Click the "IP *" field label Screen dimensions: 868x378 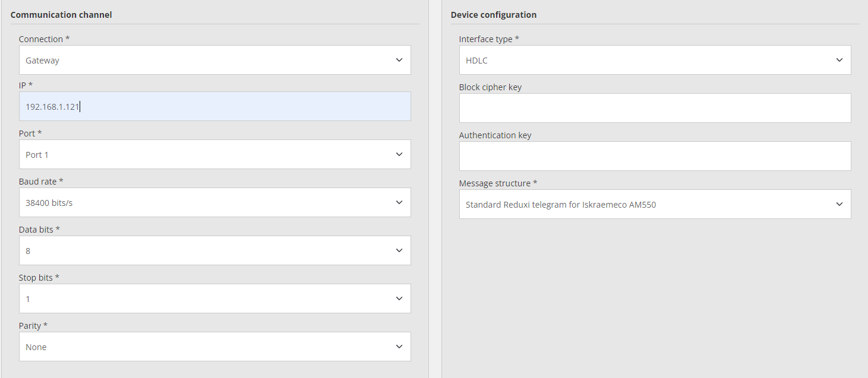pyautogui.click(x=26, y=85)
